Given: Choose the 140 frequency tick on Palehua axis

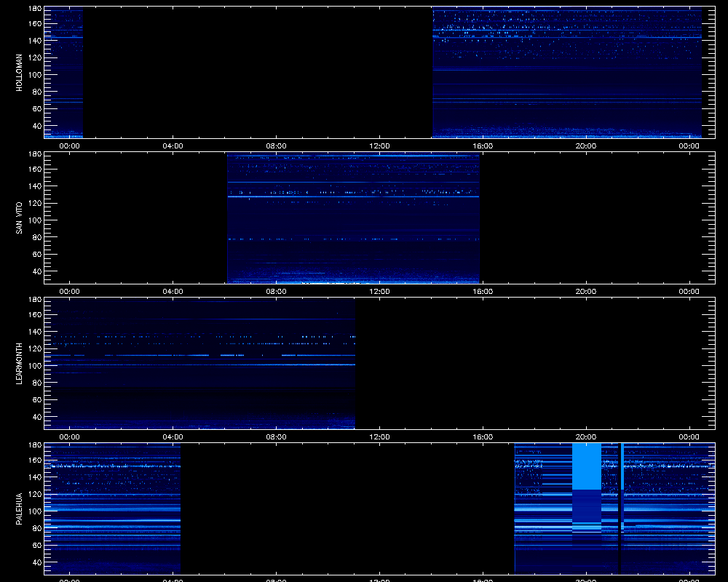Looking at the screenshot, I should click(x=35, y=477).
